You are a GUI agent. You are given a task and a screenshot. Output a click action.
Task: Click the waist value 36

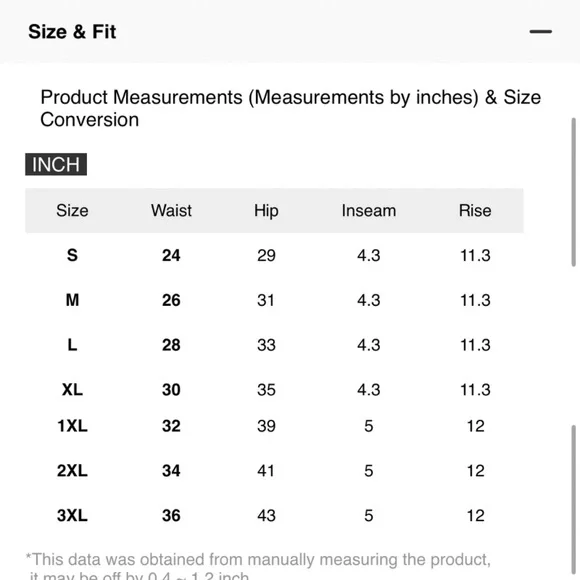click(x=171, y=515)
